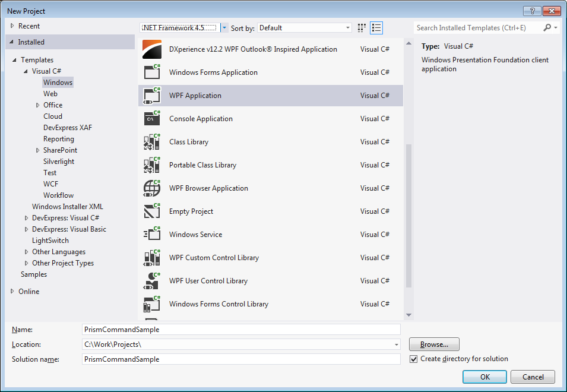The image size is (567, 392).
Task: Select the Cloud category
Action: pyautogui.click(x=53, y=116)
